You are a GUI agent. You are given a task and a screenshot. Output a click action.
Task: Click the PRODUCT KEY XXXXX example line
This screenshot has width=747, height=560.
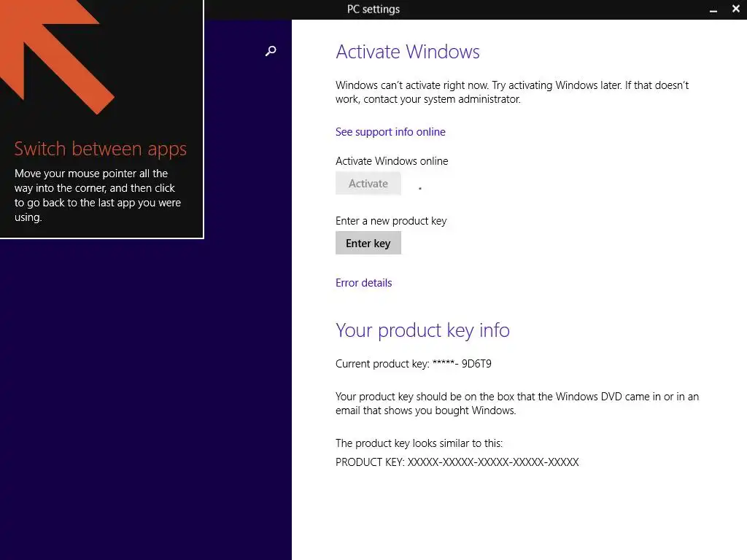tap(457, 462)
